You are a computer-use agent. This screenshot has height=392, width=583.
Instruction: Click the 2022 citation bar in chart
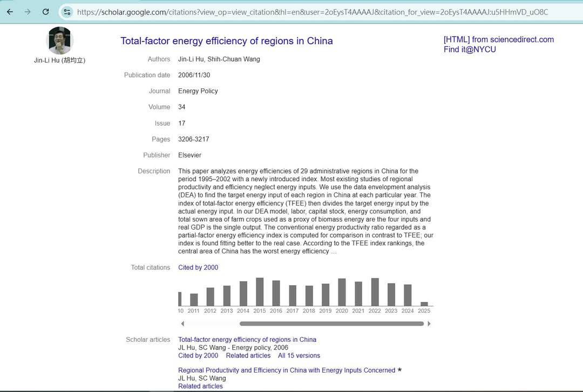pyautogui.click(x=375, y=292)
